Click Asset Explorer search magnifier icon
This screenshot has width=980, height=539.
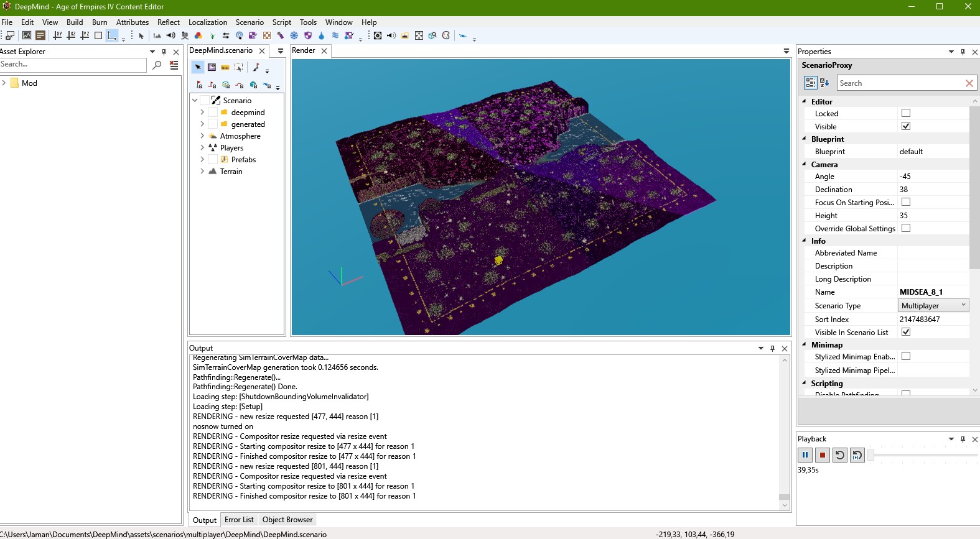click(157, 65)
